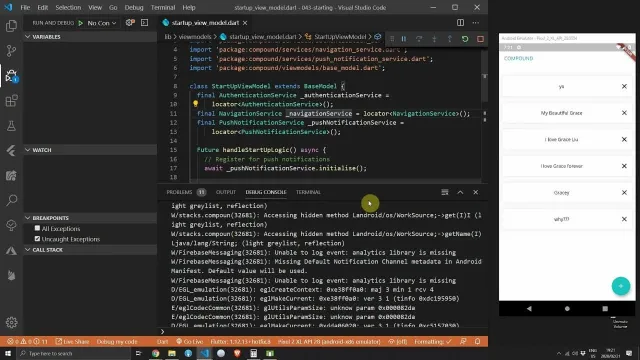Click the Go Live status bar button
640x360 pixels.
189,342
